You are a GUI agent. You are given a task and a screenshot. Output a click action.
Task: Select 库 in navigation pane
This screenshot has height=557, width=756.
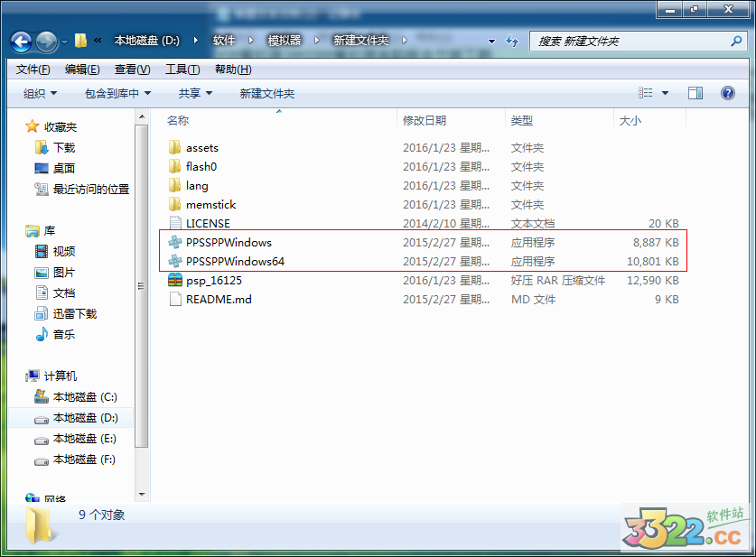pos(41,231)
